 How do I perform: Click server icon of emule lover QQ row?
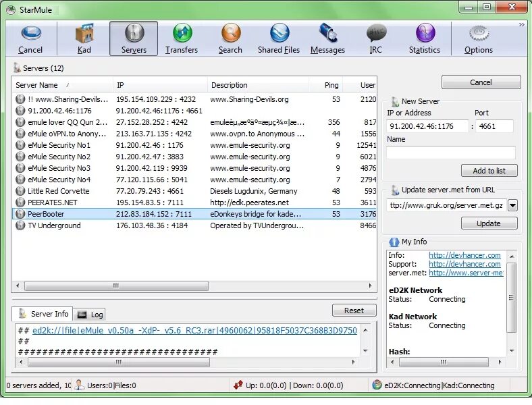20,122
